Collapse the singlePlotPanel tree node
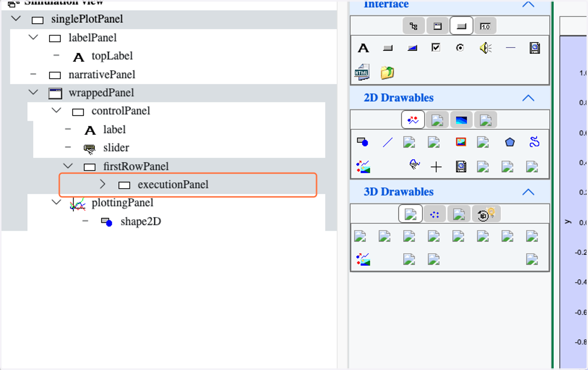This screenshot has width=588, height=370. pyautogui.click(x=17, y=19)
